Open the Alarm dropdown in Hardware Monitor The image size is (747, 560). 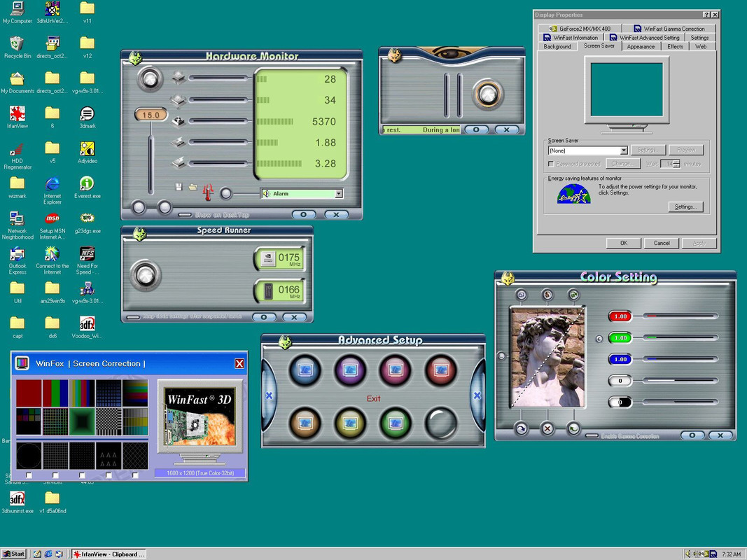[339, 194]
